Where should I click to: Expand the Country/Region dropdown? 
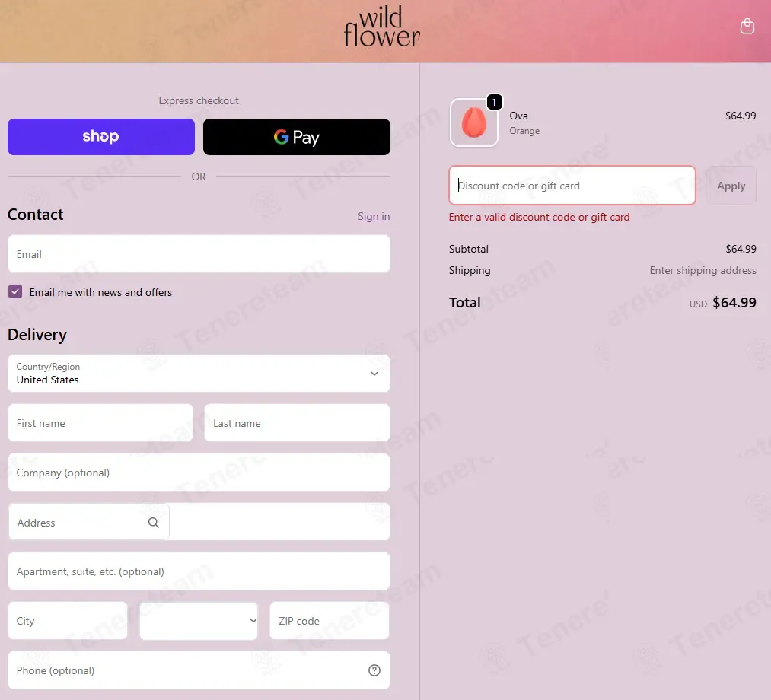199,373
